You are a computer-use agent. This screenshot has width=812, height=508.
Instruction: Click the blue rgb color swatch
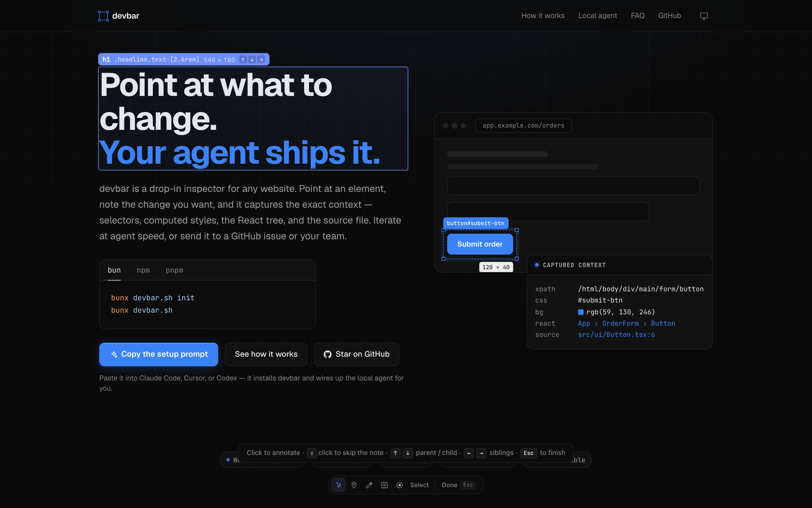point(581,312)
